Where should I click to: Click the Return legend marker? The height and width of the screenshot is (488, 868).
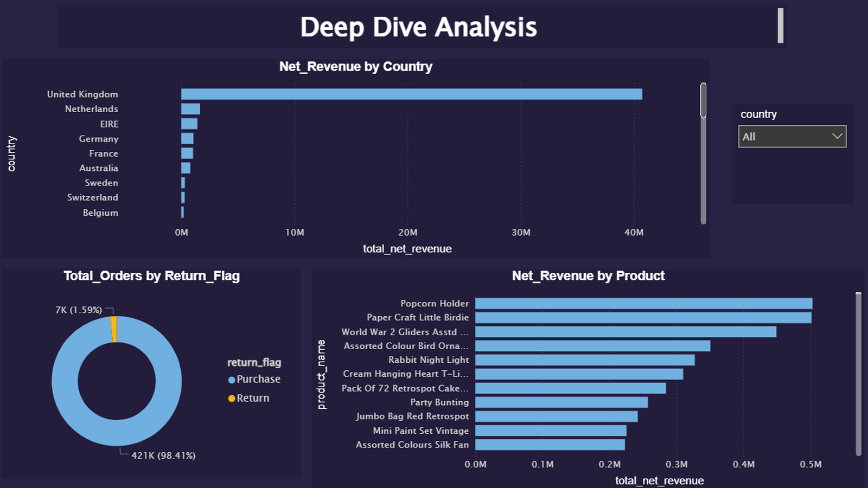[232, 399]
